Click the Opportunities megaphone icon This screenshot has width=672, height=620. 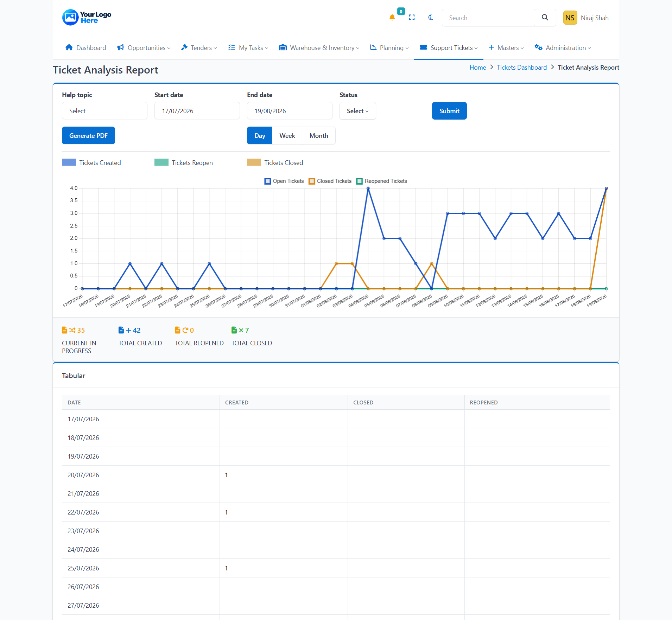[x=121, y=47]
